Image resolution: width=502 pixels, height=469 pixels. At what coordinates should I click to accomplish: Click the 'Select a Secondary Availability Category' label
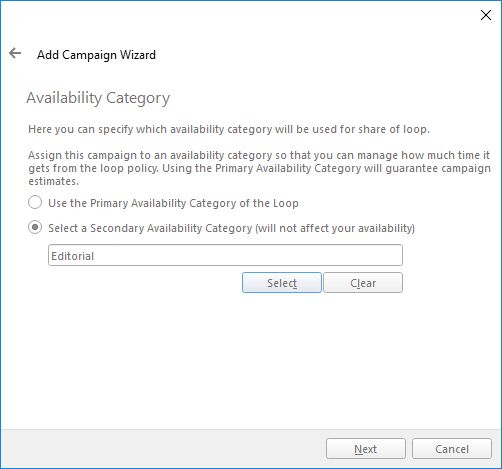pyautogui.click(x=232, y=228)
